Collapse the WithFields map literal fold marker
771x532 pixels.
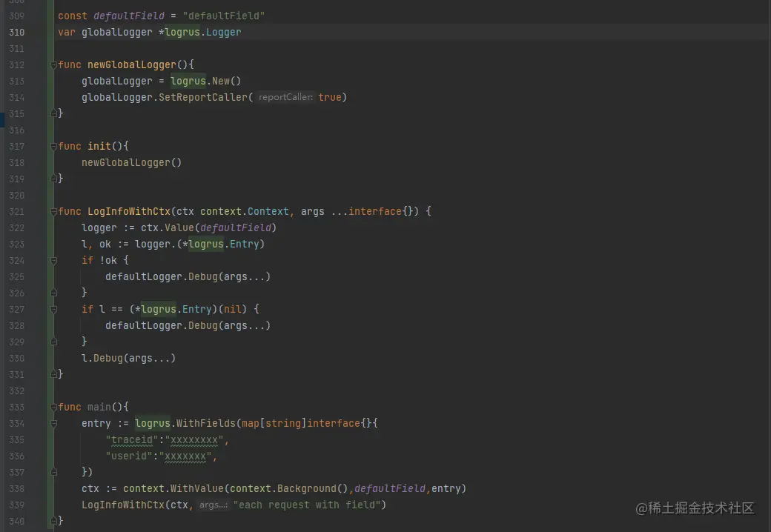[x=53, y=423]
